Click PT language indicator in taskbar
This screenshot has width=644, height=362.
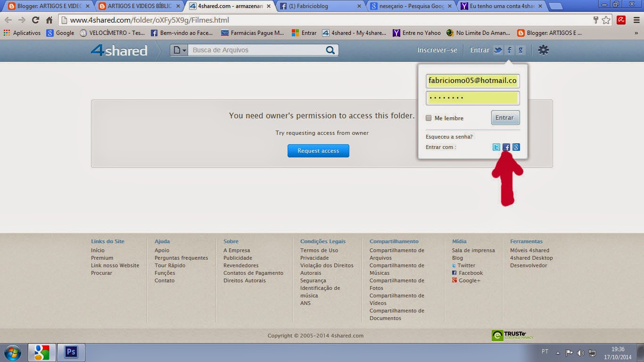[x=545, y=352]
